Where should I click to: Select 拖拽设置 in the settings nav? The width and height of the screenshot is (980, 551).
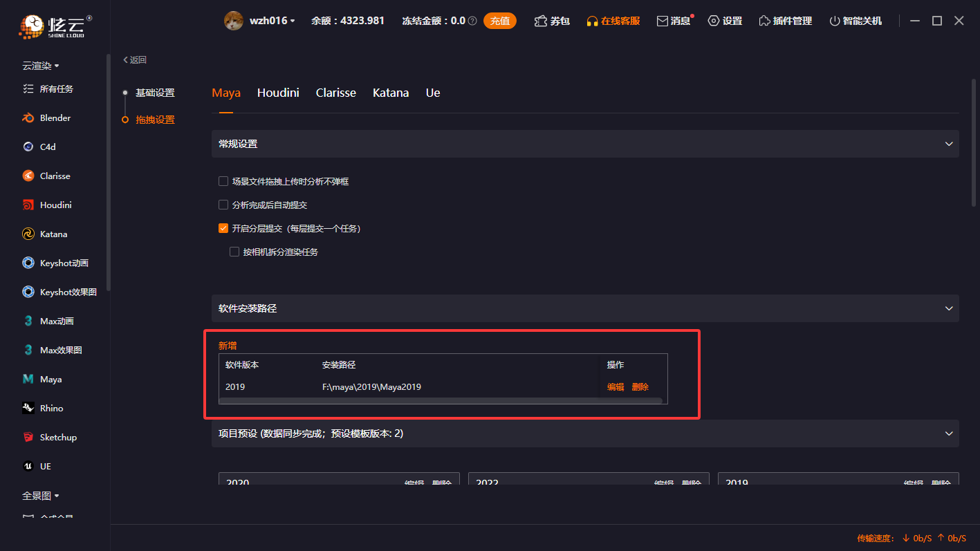pos(155,120)
